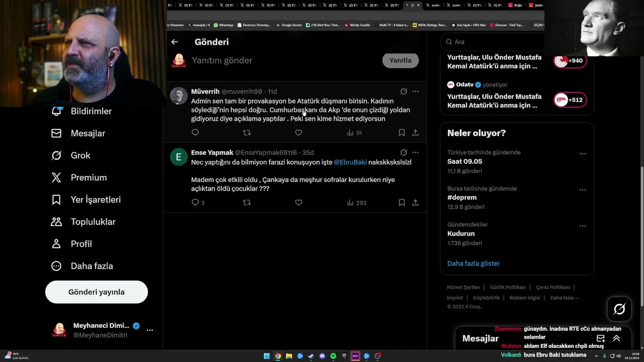
Task: Open Hizmet Şartları footer link
Action: (x=463, y=288)
